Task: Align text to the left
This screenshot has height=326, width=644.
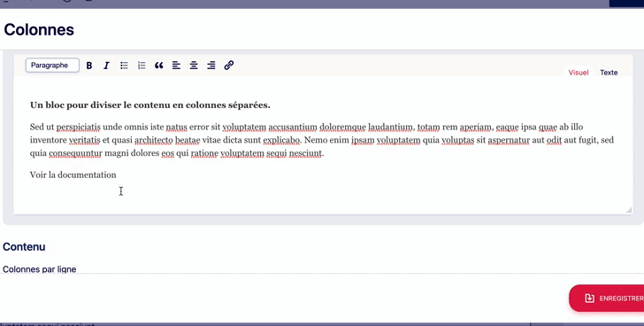Action: [176, 66]
